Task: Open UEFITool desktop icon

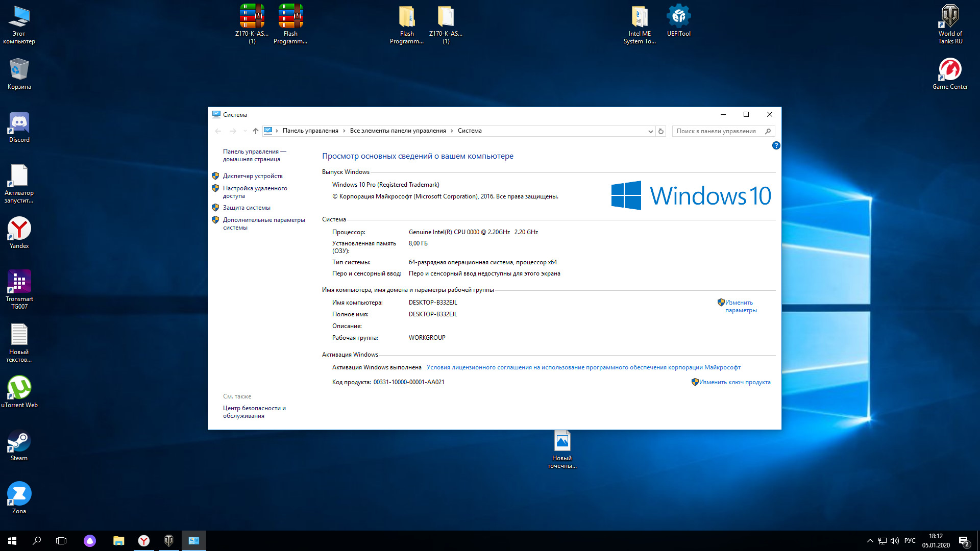Action: coord(678,21)
